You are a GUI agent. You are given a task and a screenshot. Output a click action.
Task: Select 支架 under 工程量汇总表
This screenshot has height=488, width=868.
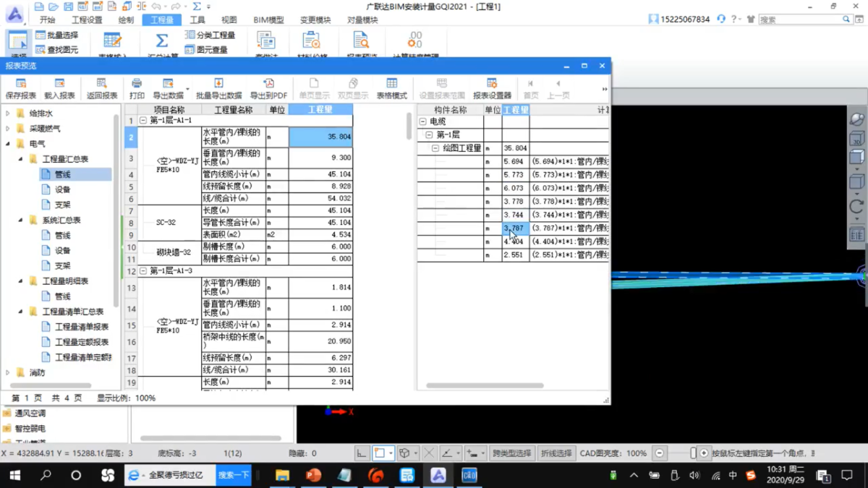click(63, 205)
